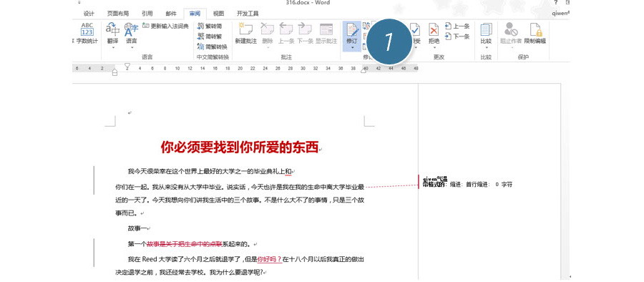Expand the 拒绝 dropdown arrow
The width and height of the screenshot is (644, 282).
pyautogui.click(x=434, y=48)
